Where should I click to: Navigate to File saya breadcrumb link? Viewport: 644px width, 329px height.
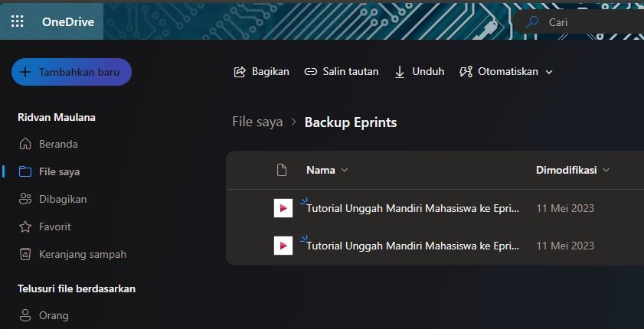coord(257,122)
